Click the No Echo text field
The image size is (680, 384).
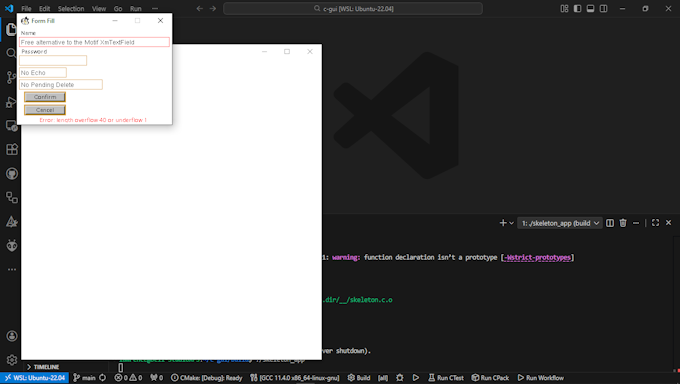pyautogui.click(x=43, y=72)
